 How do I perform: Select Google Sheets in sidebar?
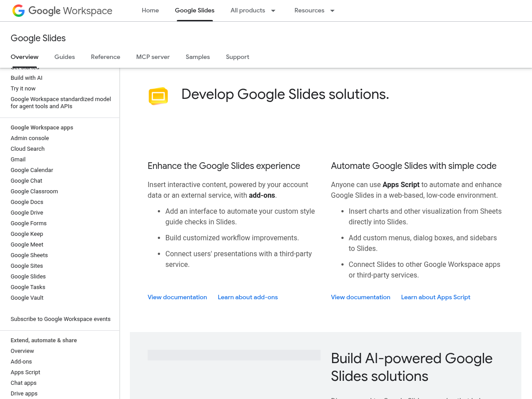tap(29, 255)
